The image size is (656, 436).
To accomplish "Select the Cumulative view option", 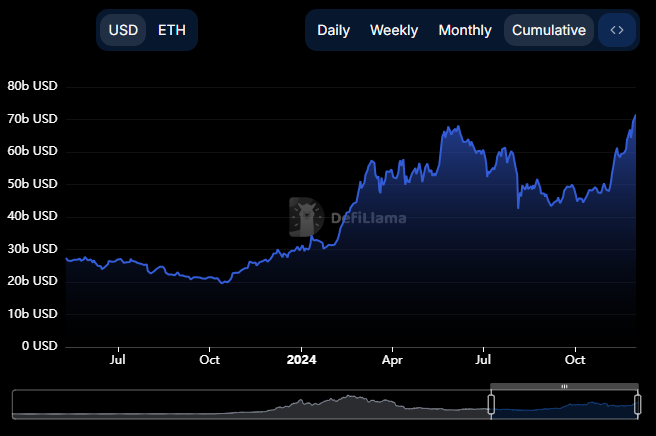I will pos(548,30).
